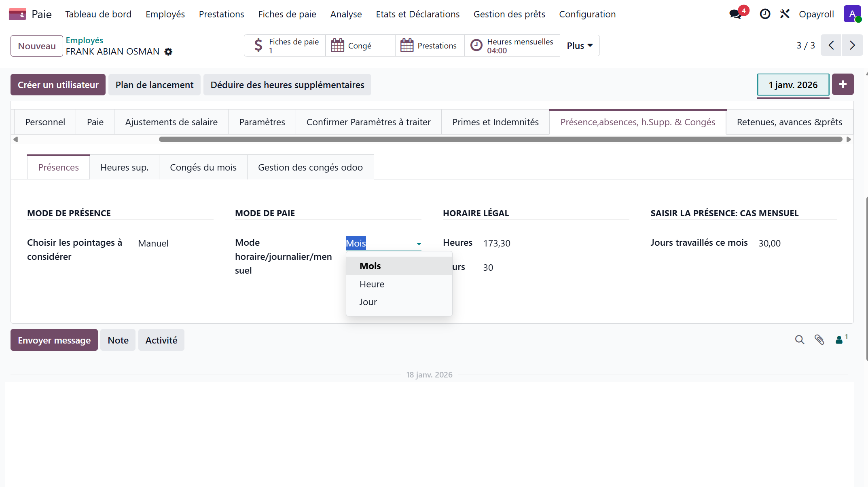This screenshot has width=868, height=487.
Task: Click the Créer un utilisateur button
Action: click(x=58, y=85)
